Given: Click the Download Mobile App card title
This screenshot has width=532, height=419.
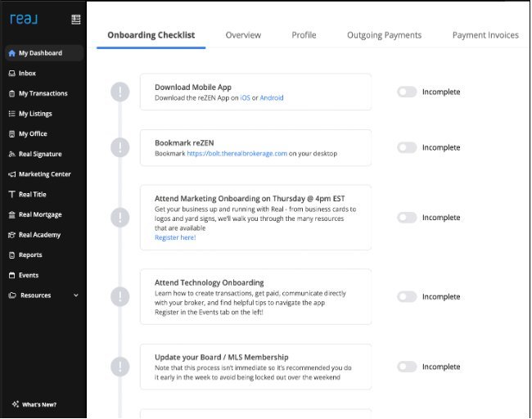Looking at the screenshot, I should tap(193, 88).
